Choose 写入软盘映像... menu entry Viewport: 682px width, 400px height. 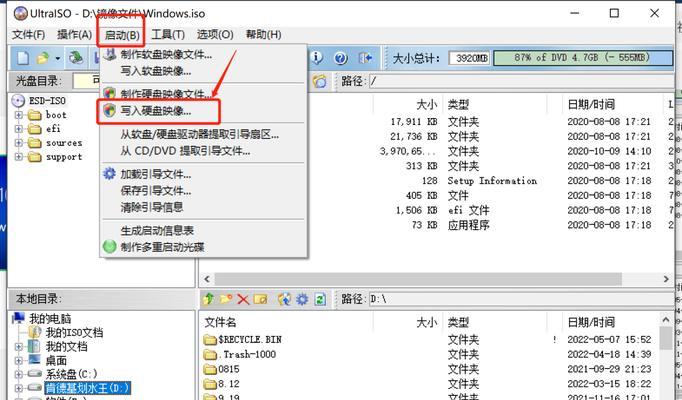point(204,71)
